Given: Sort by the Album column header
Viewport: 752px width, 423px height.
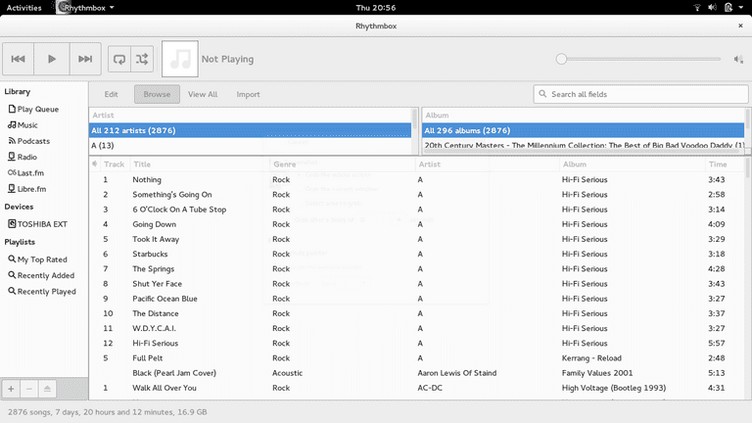Looking at the screenshot, I should [x=633, y=164].
